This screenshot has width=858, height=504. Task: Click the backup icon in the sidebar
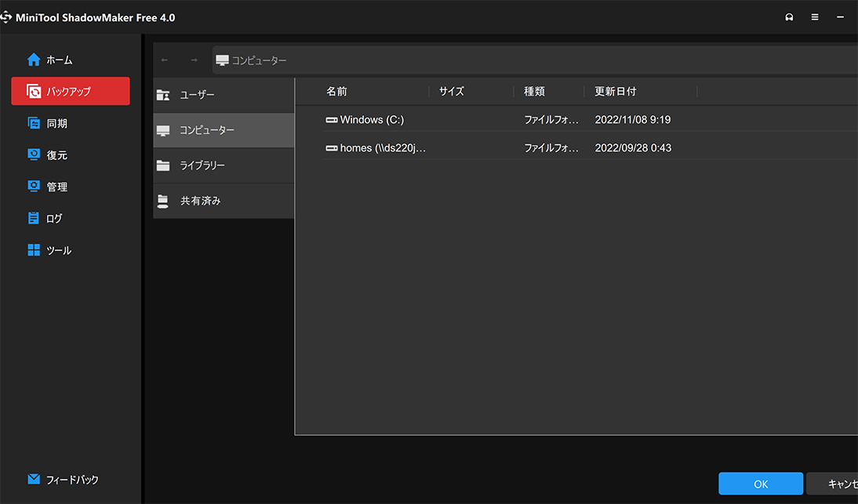point(34,91)
